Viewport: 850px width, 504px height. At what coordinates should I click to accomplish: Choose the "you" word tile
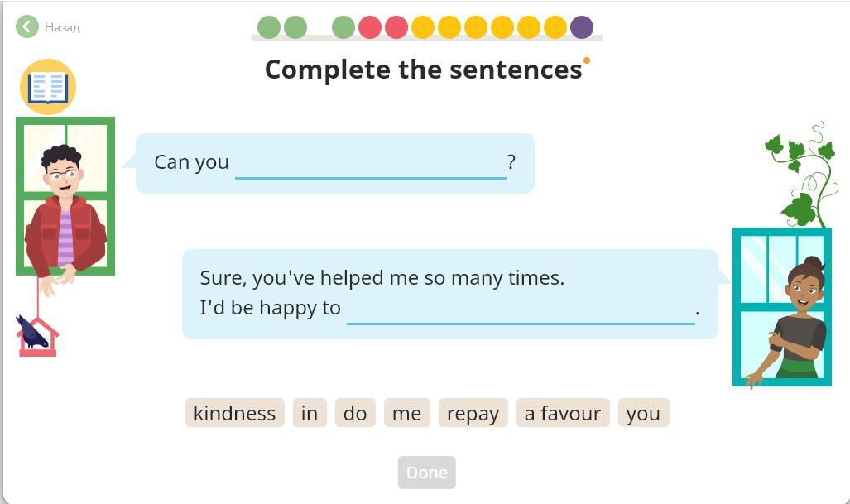643,413
